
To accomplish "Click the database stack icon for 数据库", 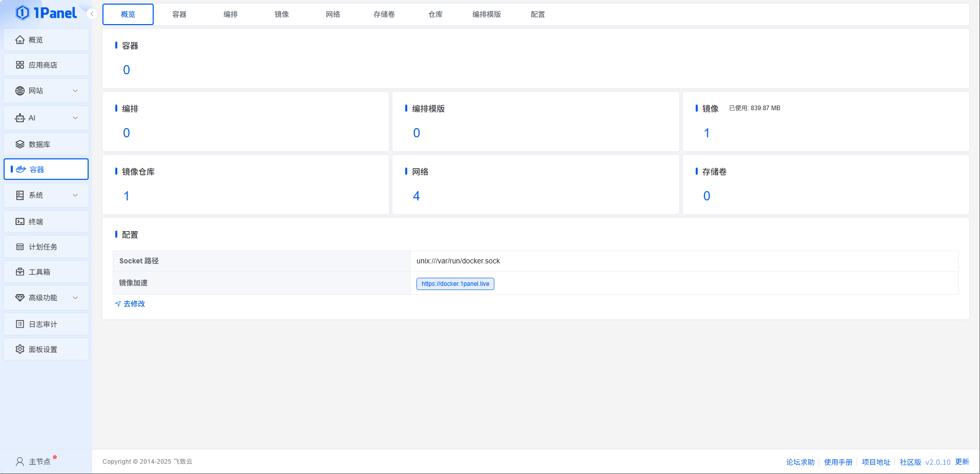I will pyautogui.click(x=20, y=145).
